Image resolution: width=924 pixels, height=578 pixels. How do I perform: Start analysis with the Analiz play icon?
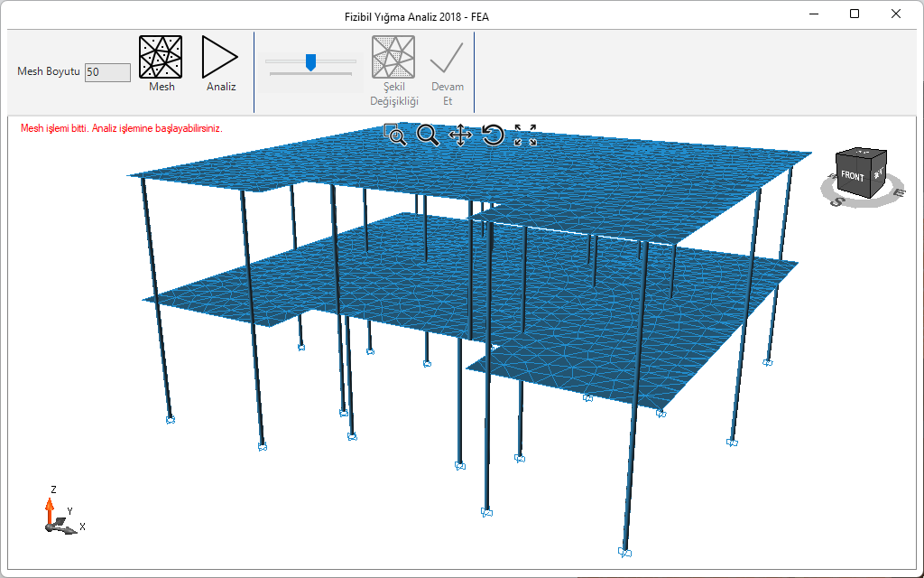220,57
